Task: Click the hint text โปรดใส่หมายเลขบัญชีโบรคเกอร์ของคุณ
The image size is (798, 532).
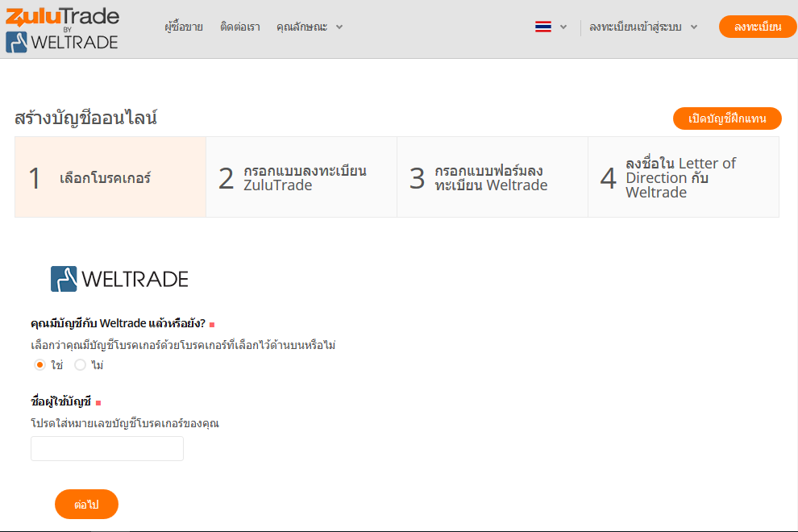Action: (125, 423)
